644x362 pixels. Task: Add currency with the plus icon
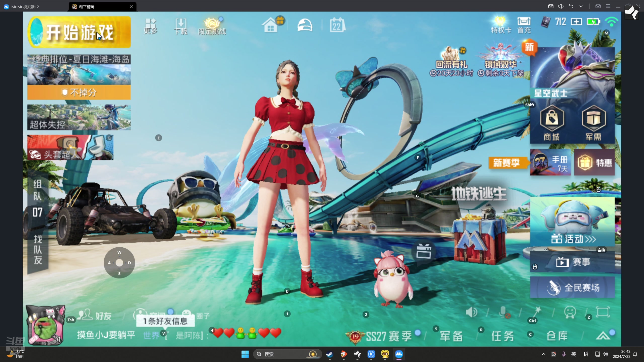point(576,22)
